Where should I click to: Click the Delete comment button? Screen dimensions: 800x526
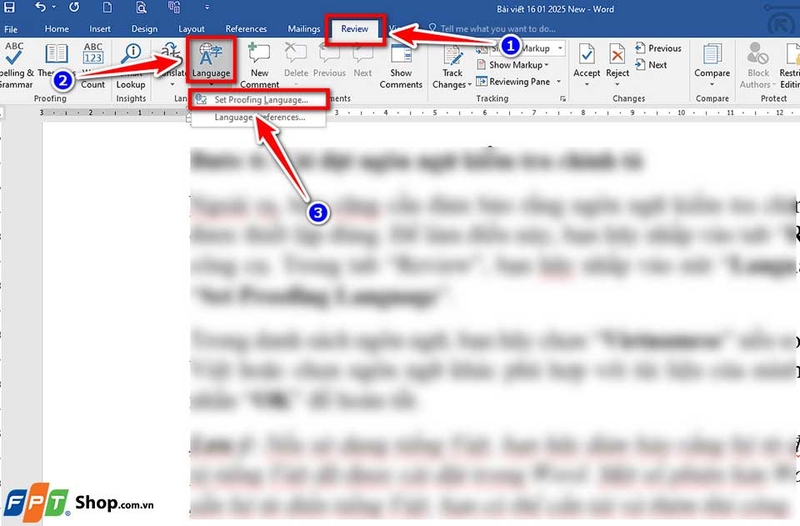296,65
